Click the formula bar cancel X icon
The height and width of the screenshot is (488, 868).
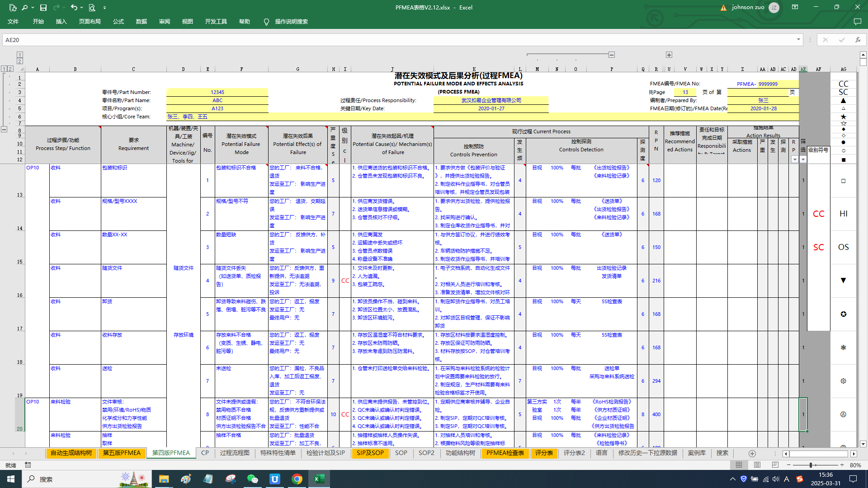tap(826, 40)
